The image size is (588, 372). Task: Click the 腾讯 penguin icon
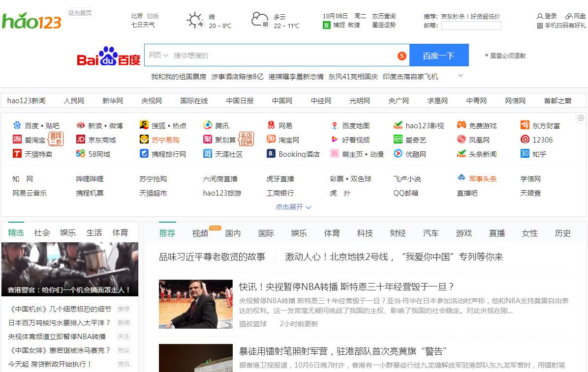(x=208, y=125)
